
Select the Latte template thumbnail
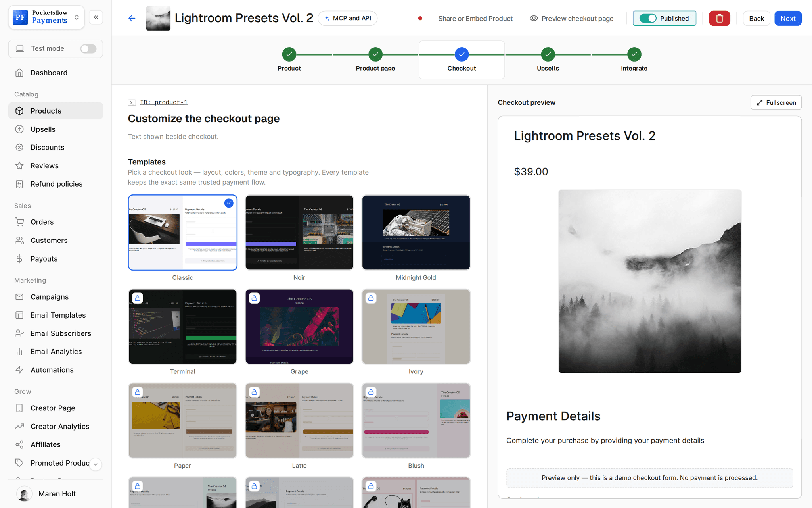pos(299,420)
